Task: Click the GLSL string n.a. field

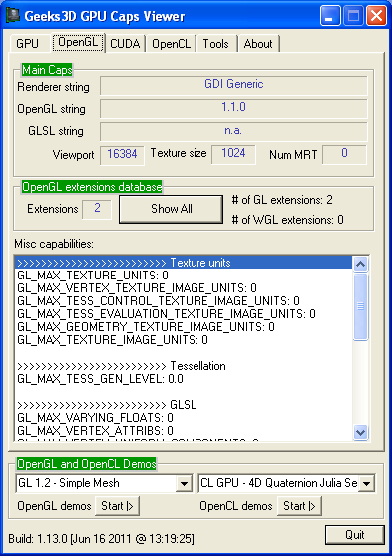Action: pos(234,131)
